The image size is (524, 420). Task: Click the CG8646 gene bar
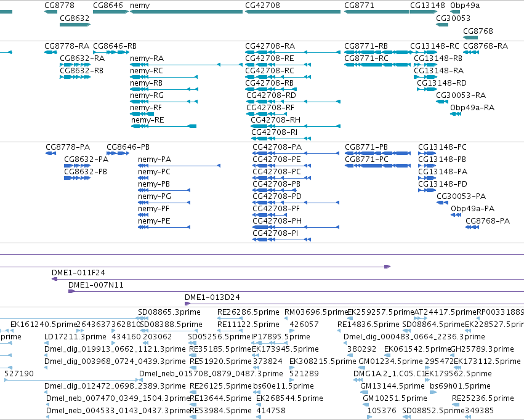111,12
